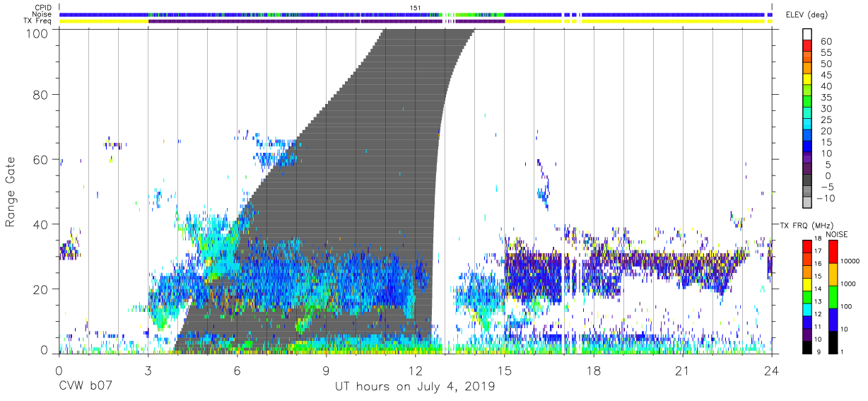The width and height of the screenshot is (868, 401).
Task: Click the '-10' label on ELEV colorbar
Action: point(827,199)
